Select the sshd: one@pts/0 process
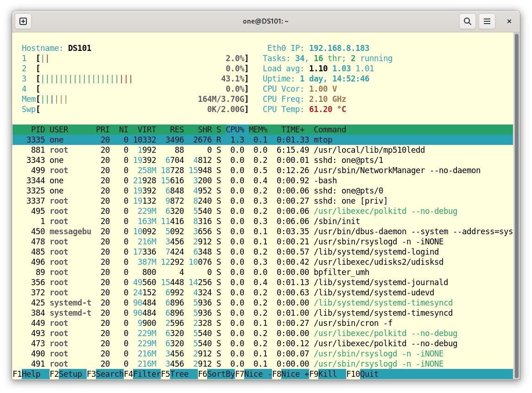This screenshot has width=532, height=393. click(x=263, y=191)
